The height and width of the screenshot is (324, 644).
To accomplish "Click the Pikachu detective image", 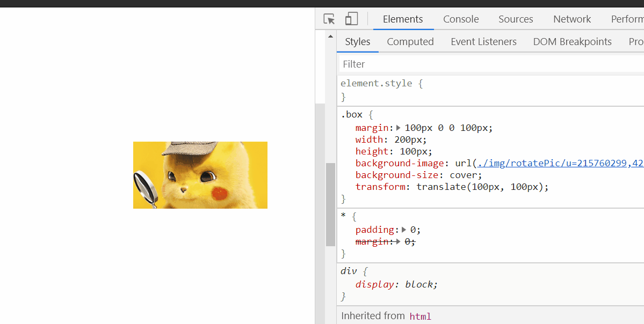I will click(200, 174).
